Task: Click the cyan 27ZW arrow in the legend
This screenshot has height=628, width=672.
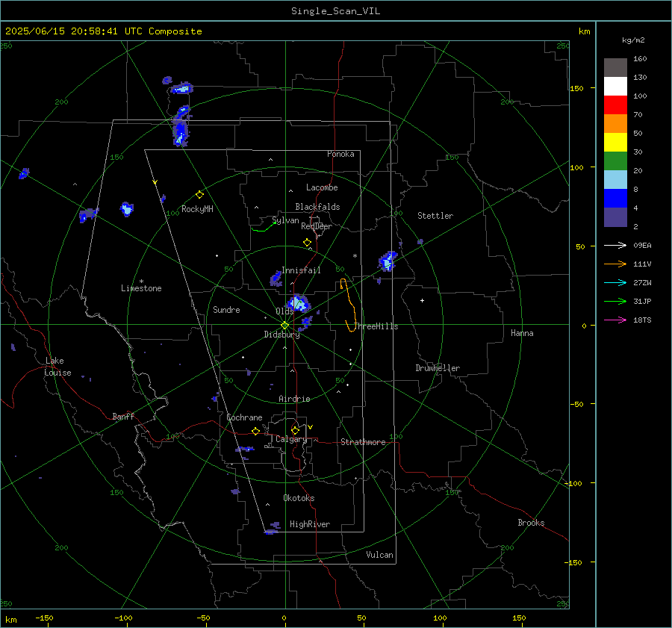Action: 615,282
